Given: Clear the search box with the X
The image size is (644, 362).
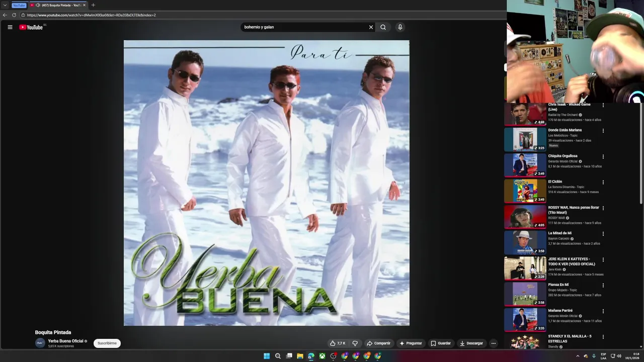Looking at the screenshot, I should click(x=371, y=27).
